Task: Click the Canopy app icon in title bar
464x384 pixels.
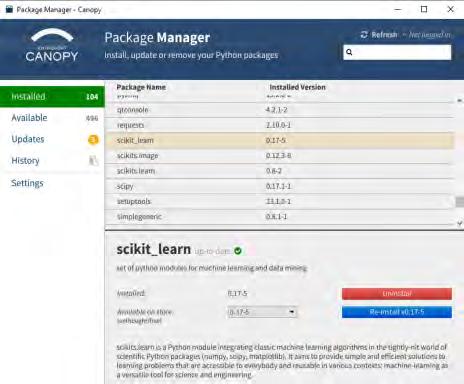Action: [9, 9]
